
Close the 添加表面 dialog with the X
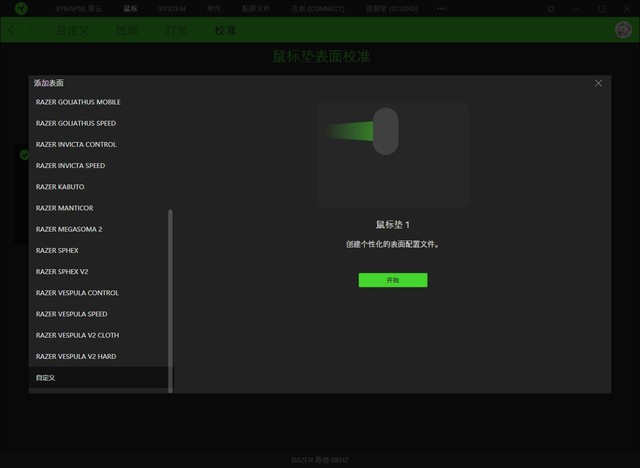pos(598,83)
